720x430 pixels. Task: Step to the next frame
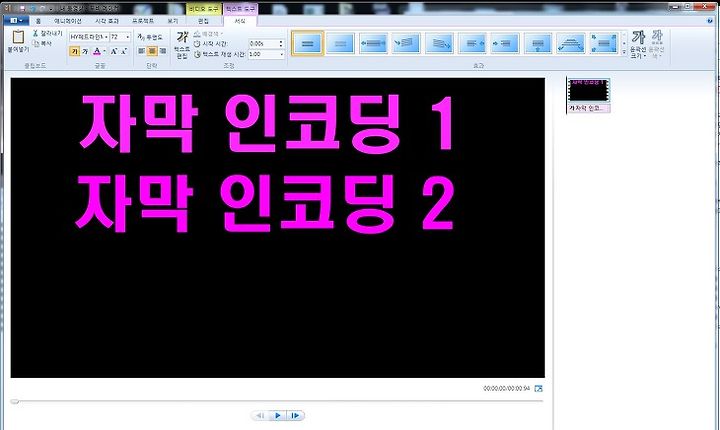(x=295, y=415)
